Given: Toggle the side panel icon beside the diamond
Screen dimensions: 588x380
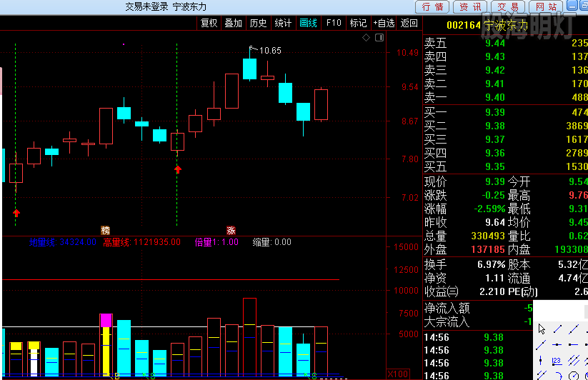Looking at the screenshot, I should [379, 37].
